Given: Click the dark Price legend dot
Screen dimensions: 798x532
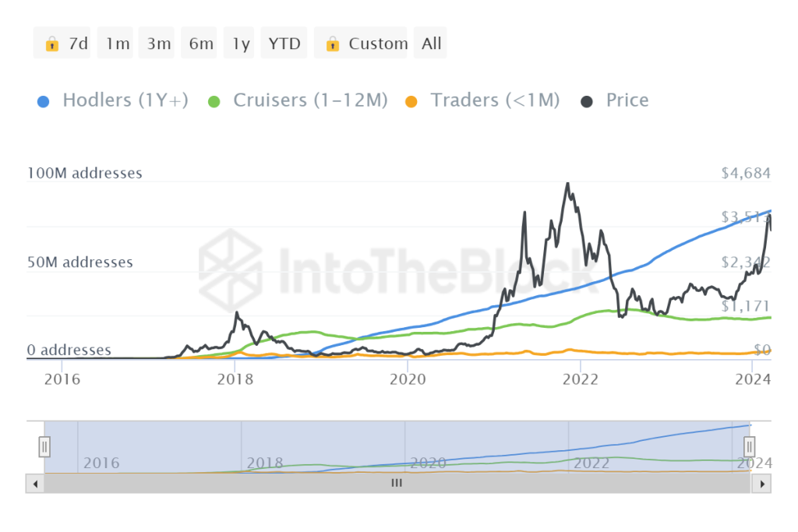Looking at the screenshot, I should tap(588, 100).
